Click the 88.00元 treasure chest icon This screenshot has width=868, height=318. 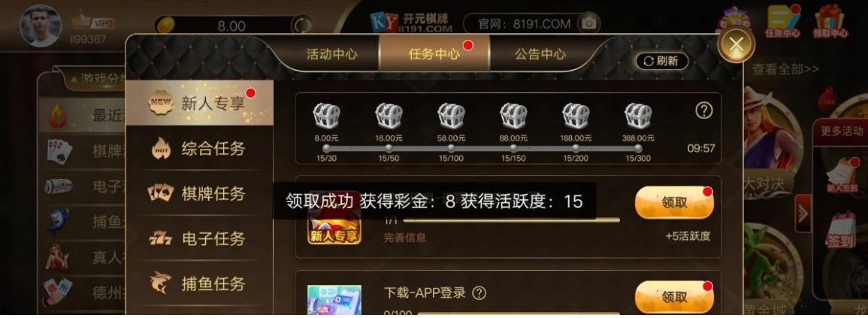(513, 116)
